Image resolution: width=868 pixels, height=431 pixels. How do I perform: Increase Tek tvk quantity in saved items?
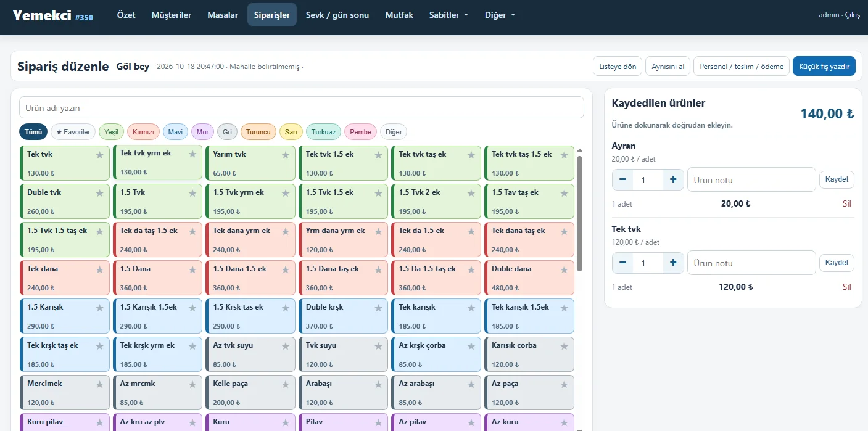coord(673,263)
